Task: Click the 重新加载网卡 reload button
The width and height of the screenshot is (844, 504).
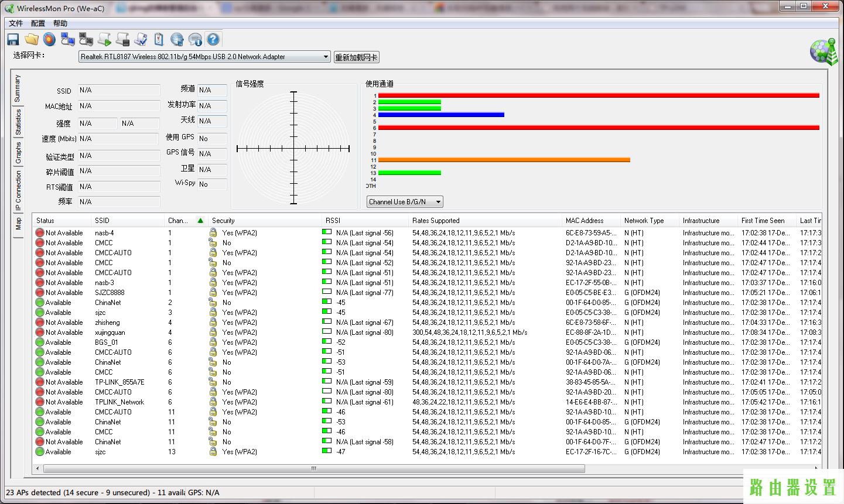Action: pos(357,57)
